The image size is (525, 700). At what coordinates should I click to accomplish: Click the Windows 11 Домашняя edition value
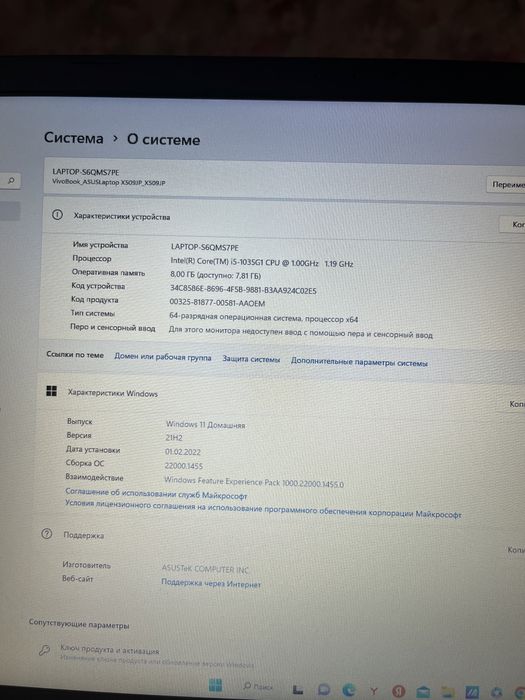205,424
